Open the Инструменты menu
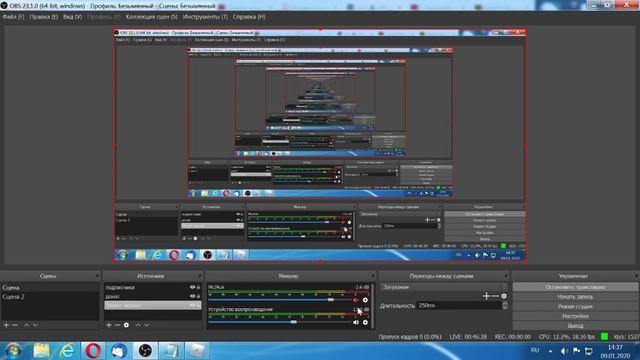 tap(205, 17)
